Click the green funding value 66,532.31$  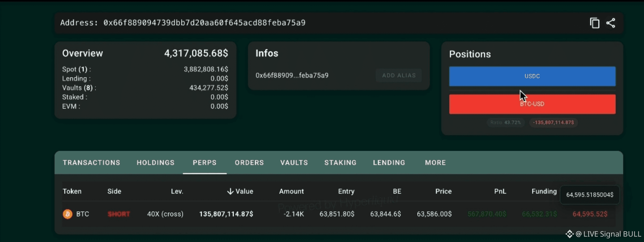coord(539,214)
